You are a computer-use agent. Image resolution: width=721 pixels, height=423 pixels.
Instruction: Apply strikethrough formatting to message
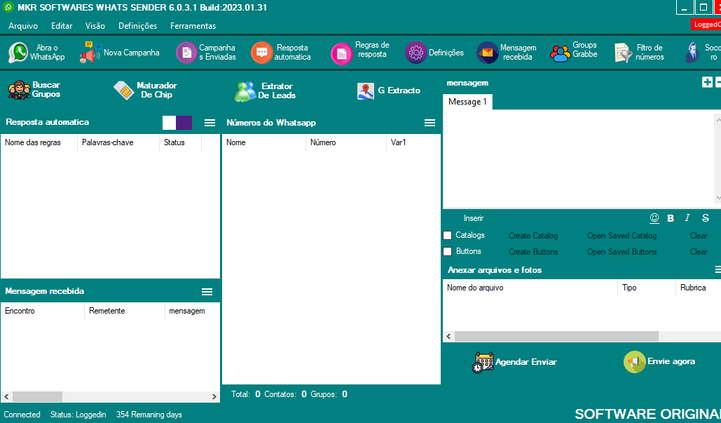point(705,218)
